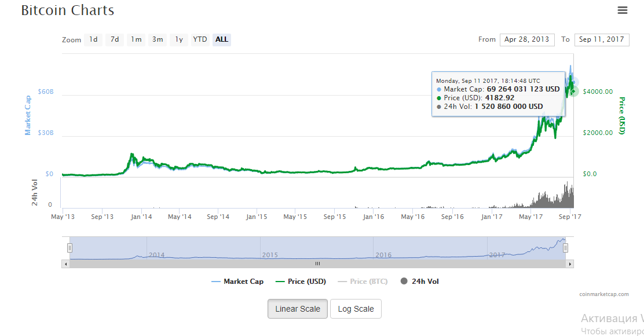Open the From date field
Viewport: 644px width, 336px height.
coord(526,39)
